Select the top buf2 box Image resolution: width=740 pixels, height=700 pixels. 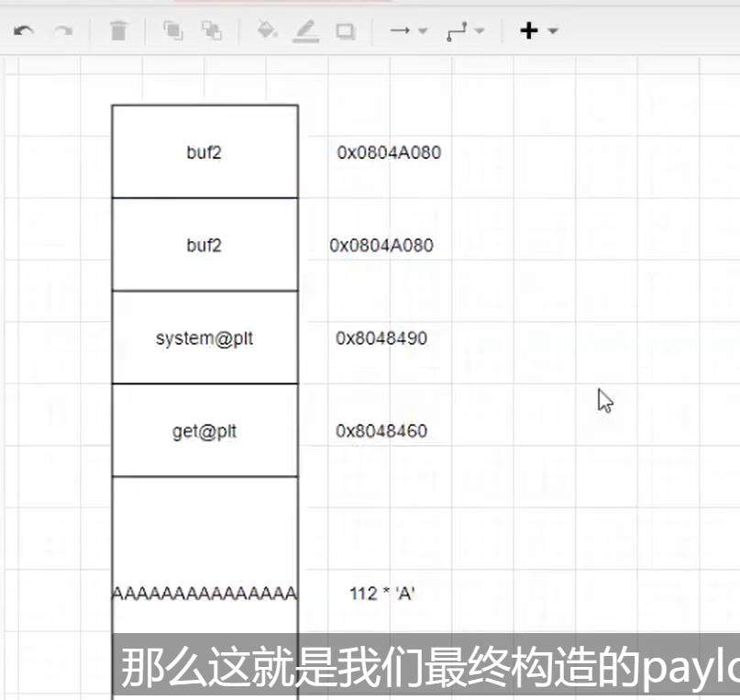(x=204, y=152)
